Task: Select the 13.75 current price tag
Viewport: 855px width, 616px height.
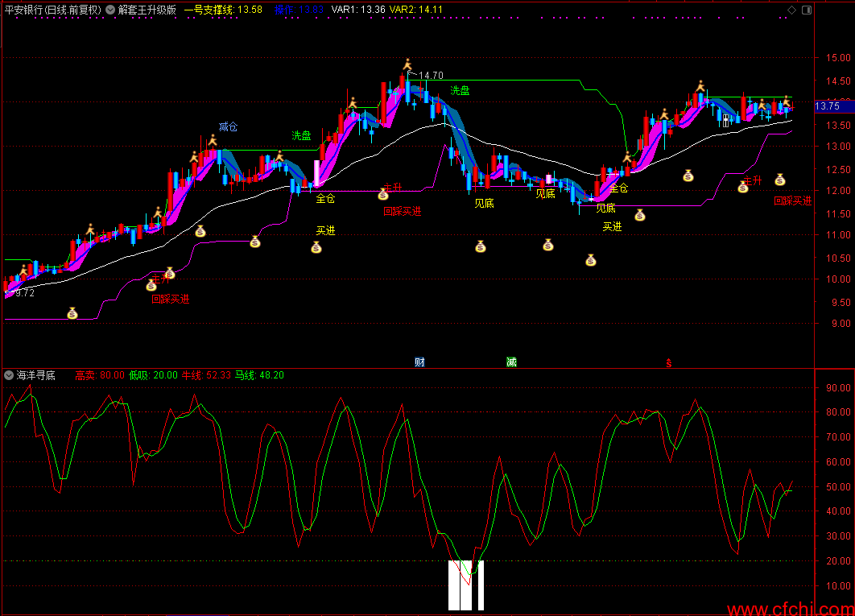Action: (834, 106)
